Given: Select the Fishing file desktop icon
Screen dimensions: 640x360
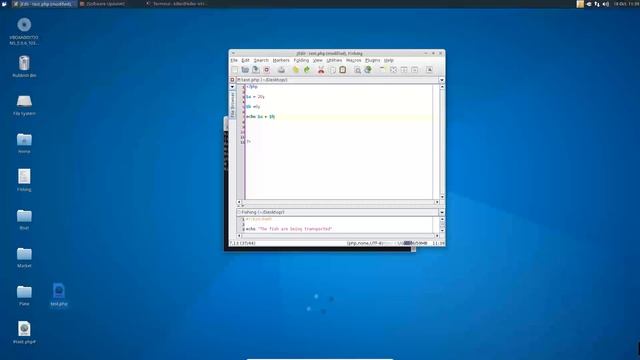Looking at the screenshot, I should (x=24, y=180).
